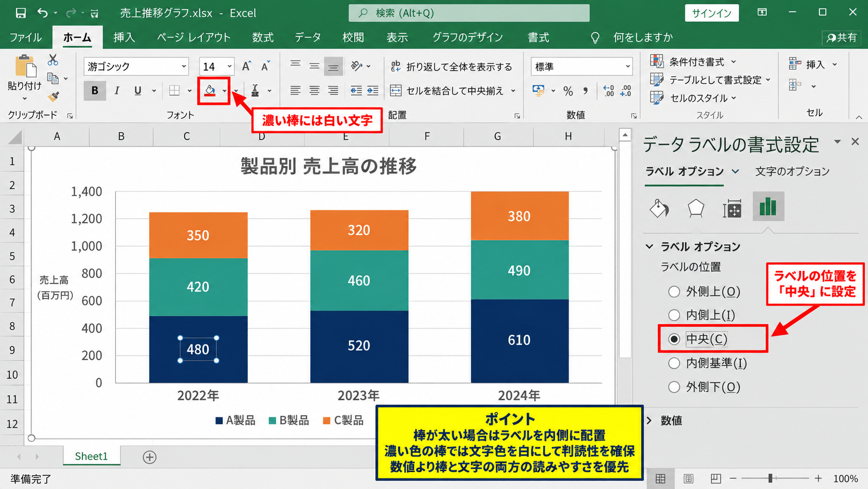
Task: Click the Borders icon
Action: (x=175, y=91)
